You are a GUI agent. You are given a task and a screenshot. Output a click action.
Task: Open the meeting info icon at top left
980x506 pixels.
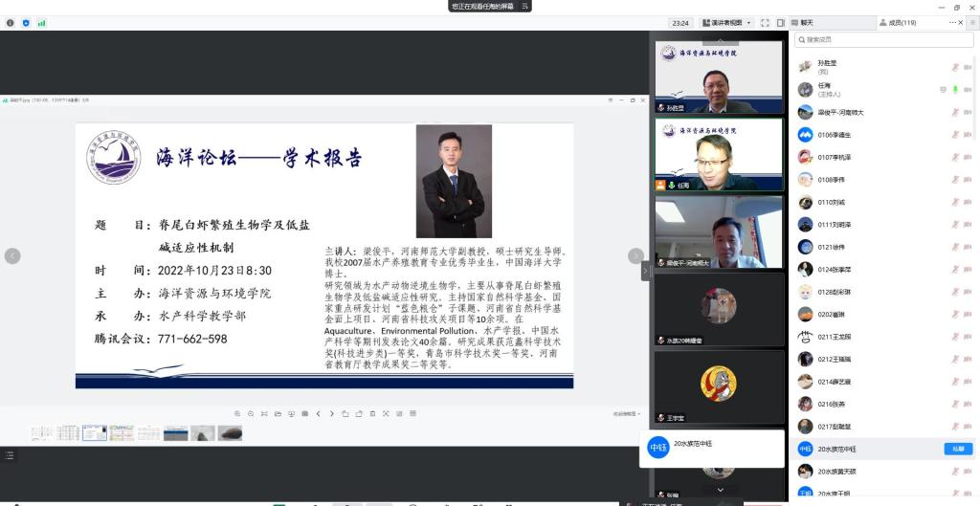[x=11, y=23]
